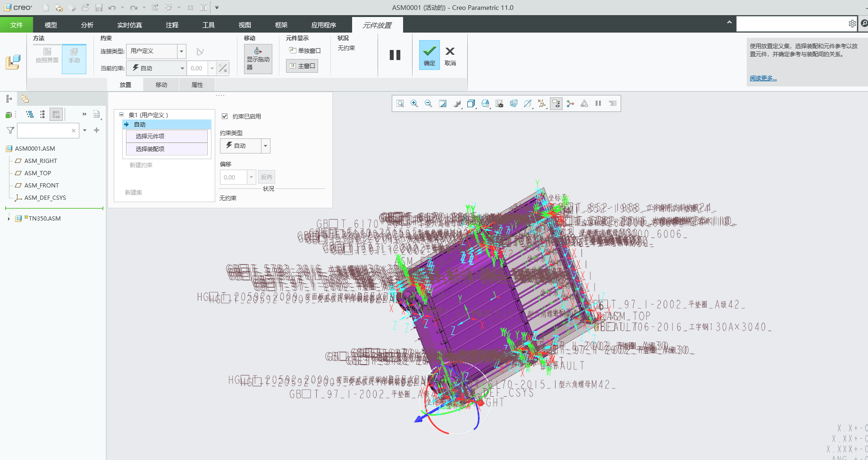Switch to the folder browser panel icon

point(25,99)
